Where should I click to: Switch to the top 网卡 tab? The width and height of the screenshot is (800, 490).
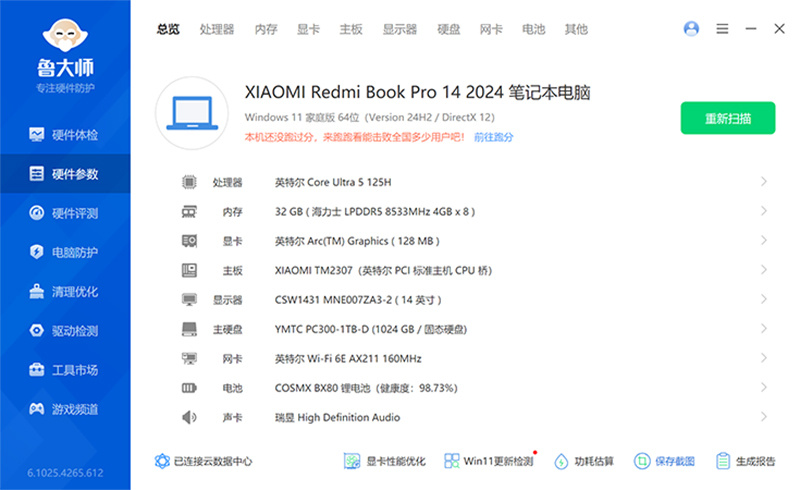[x=491, y=29]
